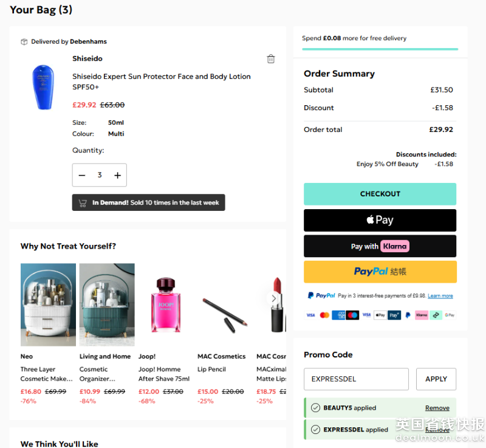Choose Pay with Klarna option
This screenshot has width=486, height=448.
[x=380, y=246]
